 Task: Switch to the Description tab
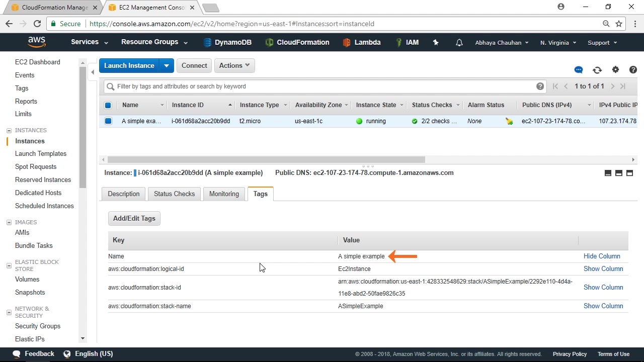click(123, 194)
